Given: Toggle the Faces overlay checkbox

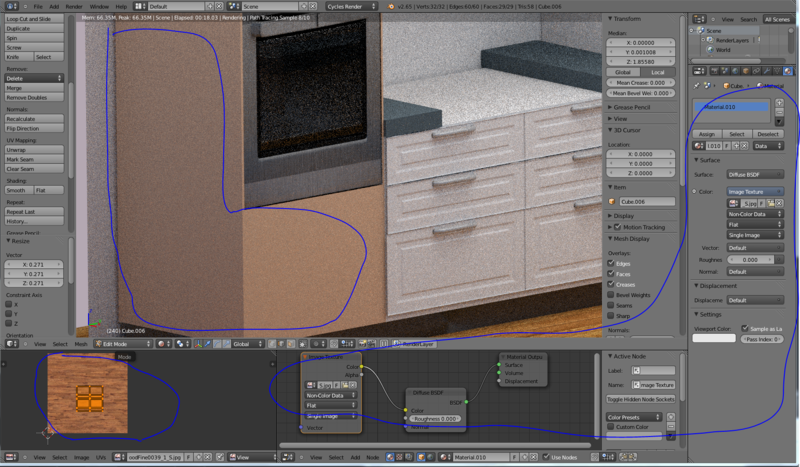Looking at the screenshot, I should pyautogui.click(x=611, y=274).
